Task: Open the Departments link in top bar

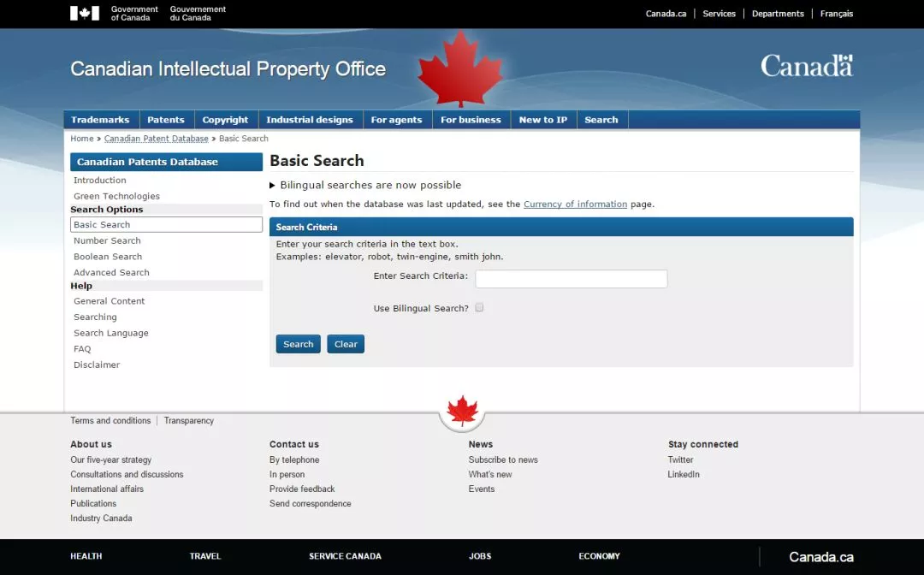Action: (777, 14)
